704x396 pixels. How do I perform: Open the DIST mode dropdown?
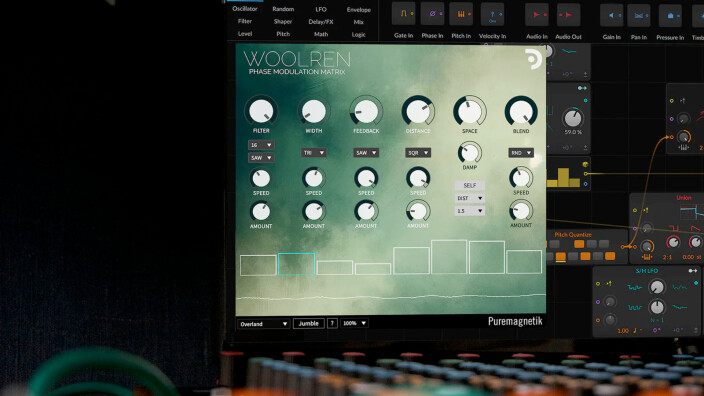470,198
